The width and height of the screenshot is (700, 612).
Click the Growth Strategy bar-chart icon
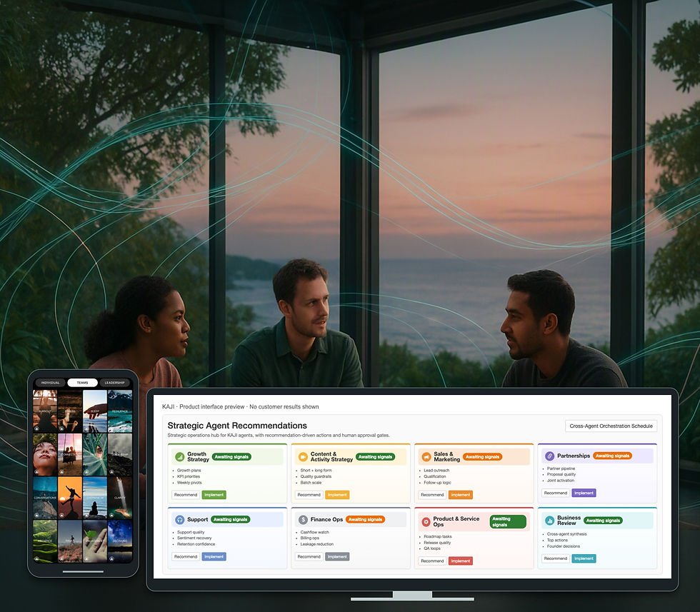point(179,456)
